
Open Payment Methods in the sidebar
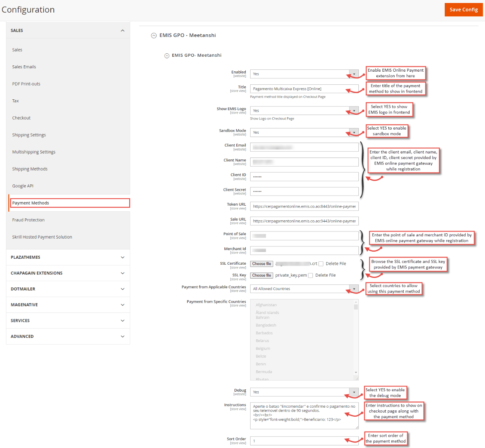tap(31, 203)
